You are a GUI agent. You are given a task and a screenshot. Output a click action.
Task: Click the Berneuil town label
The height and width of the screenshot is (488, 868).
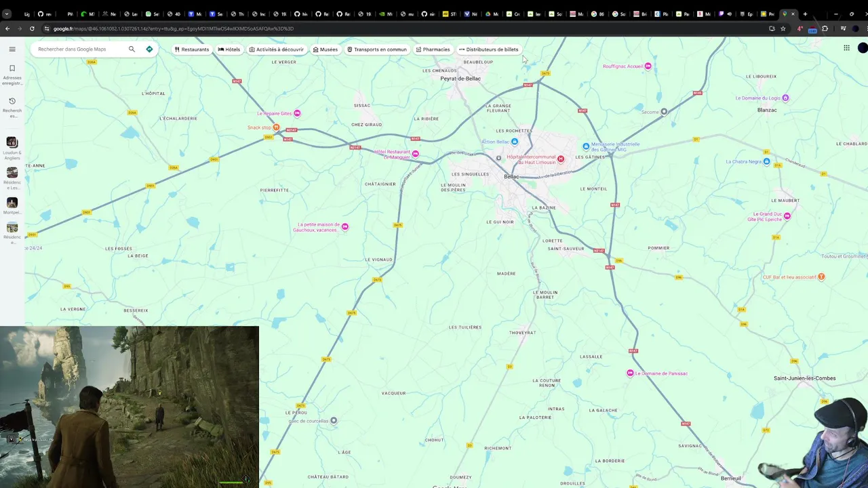click(x=731, y=479)
